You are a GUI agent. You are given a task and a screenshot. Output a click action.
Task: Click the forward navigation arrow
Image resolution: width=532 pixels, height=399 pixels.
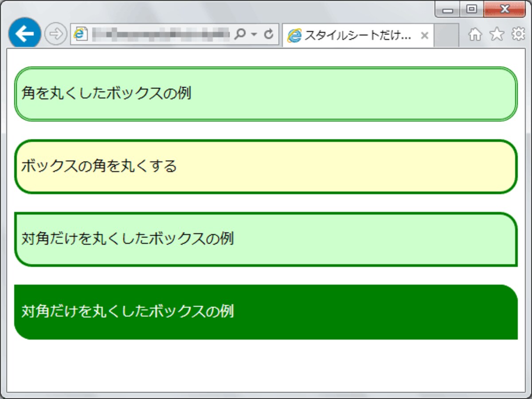point(56,34)
